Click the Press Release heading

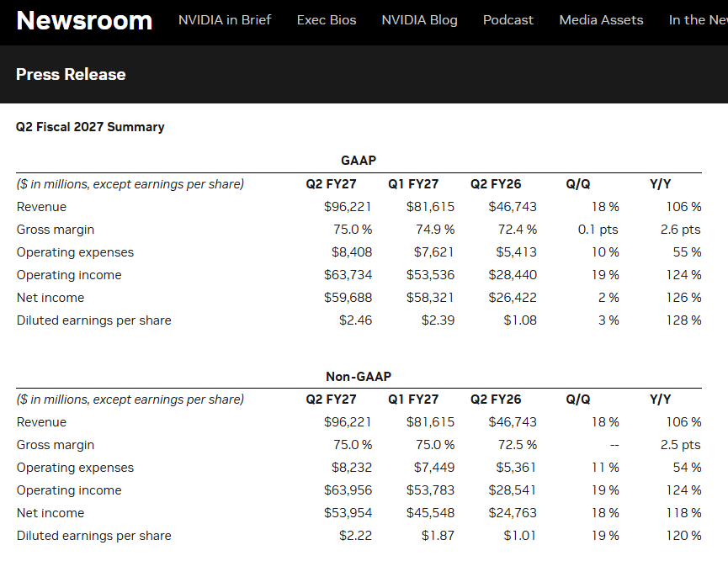(x=71, y=74)
